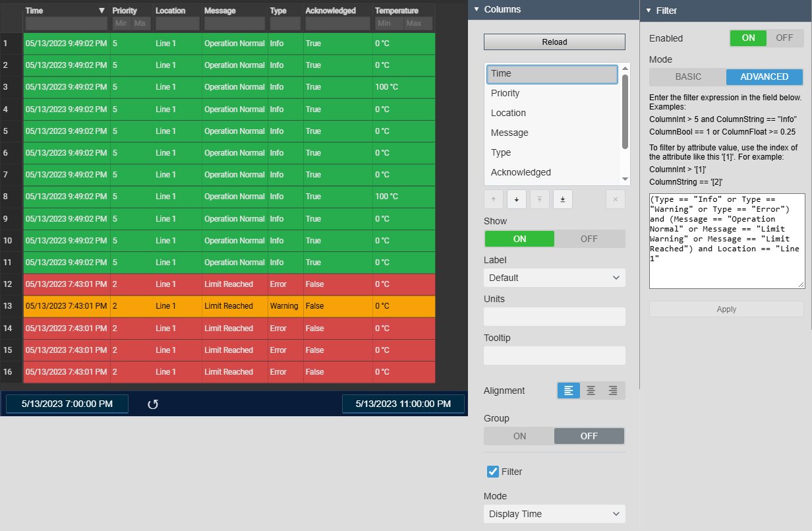Click the Location column filter box
812x531 pixels.
177,24
